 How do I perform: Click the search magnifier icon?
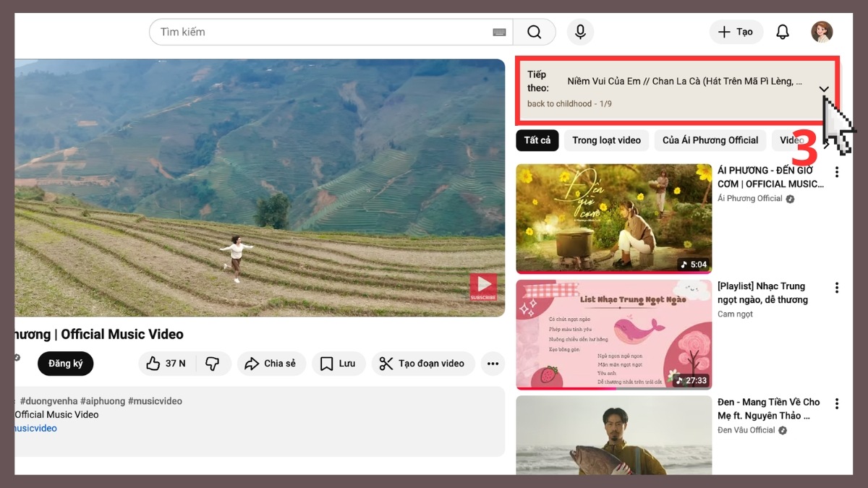pos(534,32)
